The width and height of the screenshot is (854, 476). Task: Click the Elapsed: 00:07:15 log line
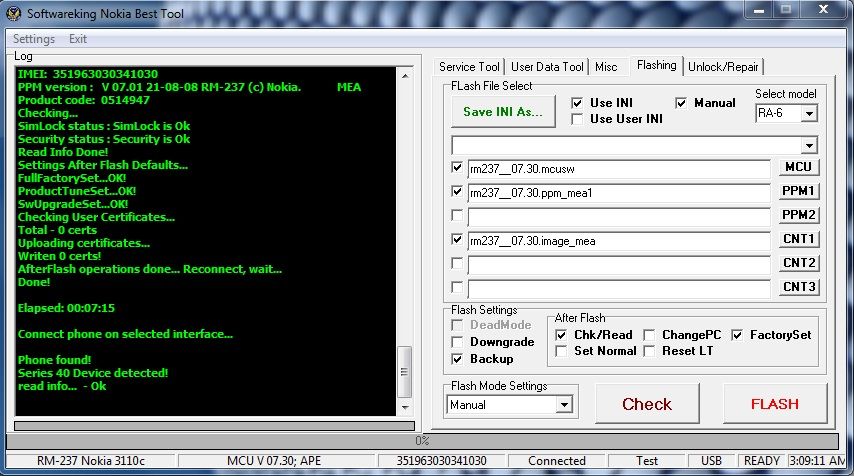pos(66,308)
